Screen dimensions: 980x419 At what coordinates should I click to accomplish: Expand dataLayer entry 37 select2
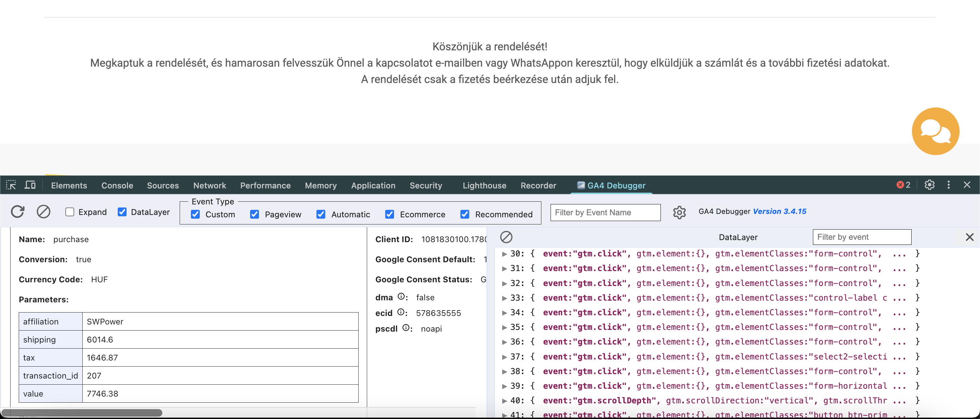(504, 357)
